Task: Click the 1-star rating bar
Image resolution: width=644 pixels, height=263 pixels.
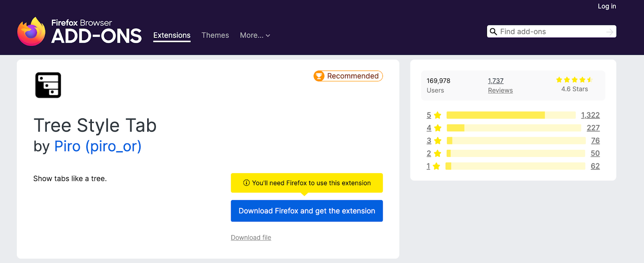Action: [x=516, y=166]
